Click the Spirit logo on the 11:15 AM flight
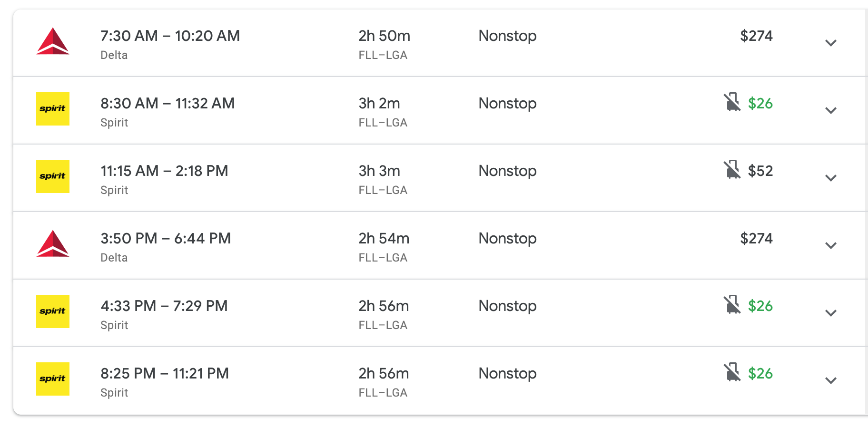The width and height of the screenshot is (868, 427). [x=53, y=176]
